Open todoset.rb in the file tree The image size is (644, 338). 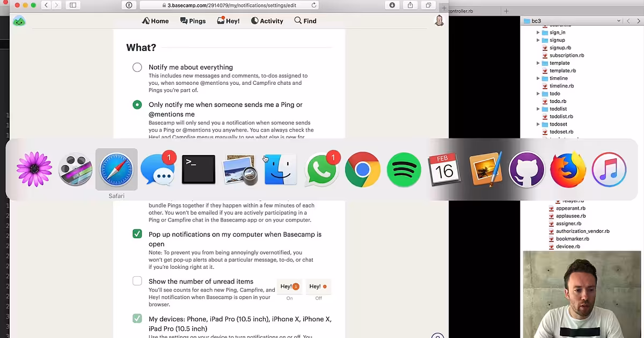[561, 132]
